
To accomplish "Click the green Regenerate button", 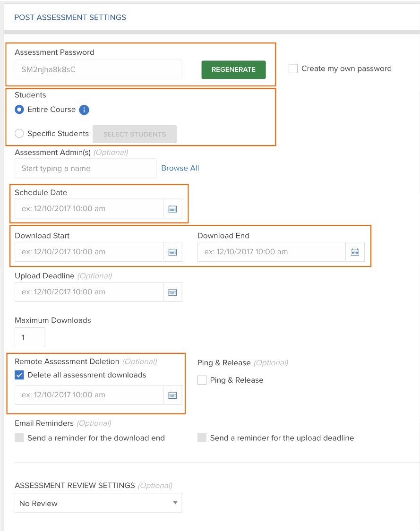I will click(x=233, y=69).
